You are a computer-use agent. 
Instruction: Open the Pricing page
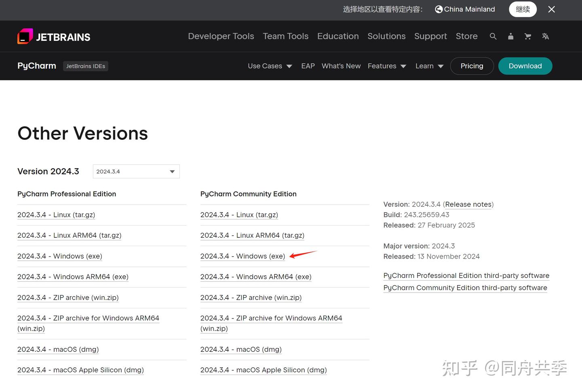(x=472, y=66)
